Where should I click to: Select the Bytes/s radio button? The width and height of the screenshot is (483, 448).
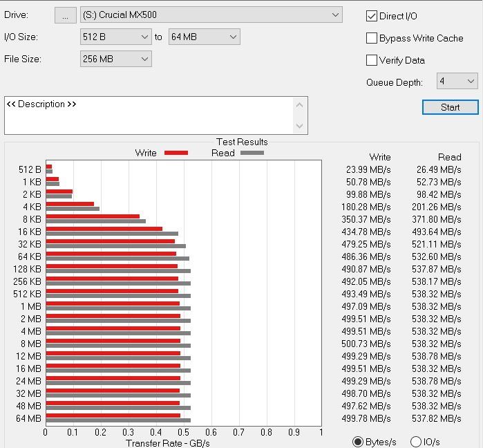[x=358, y=442]
